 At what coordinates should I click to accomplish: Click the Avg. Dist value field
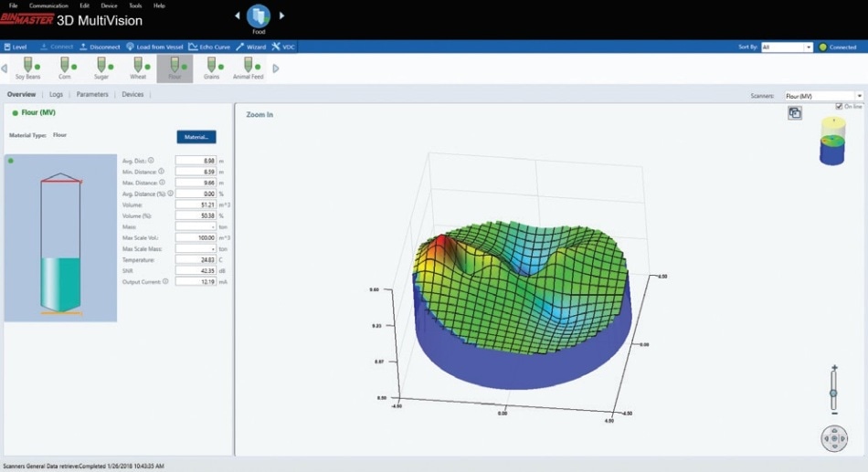click(x=196, y=161)
